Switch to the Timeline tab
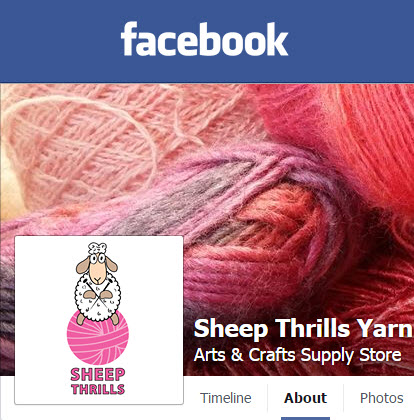Image resolution: width=414 pixels, height=420 pixels. pyautogui.click(x=226, y=398)
